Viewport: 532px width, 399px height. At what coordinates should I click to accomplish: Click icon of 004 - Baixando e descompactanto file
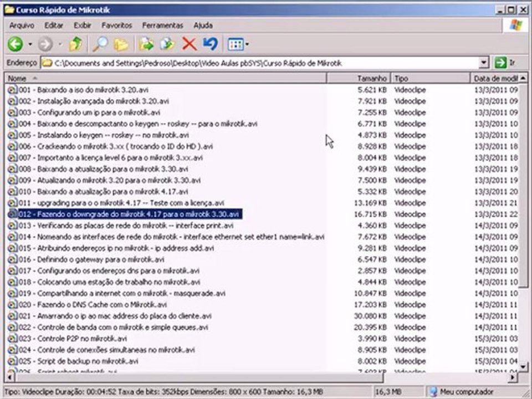tap(13, 124)
